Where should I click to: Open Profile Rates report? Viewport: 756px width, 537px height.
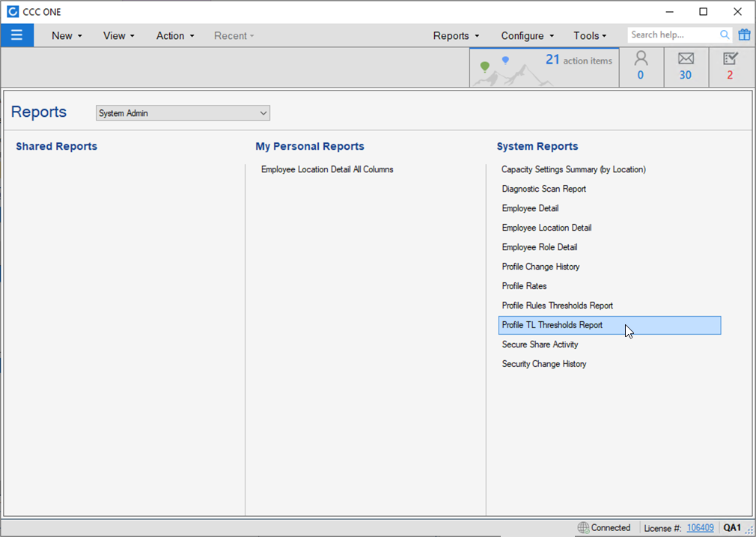click(524, 286)
